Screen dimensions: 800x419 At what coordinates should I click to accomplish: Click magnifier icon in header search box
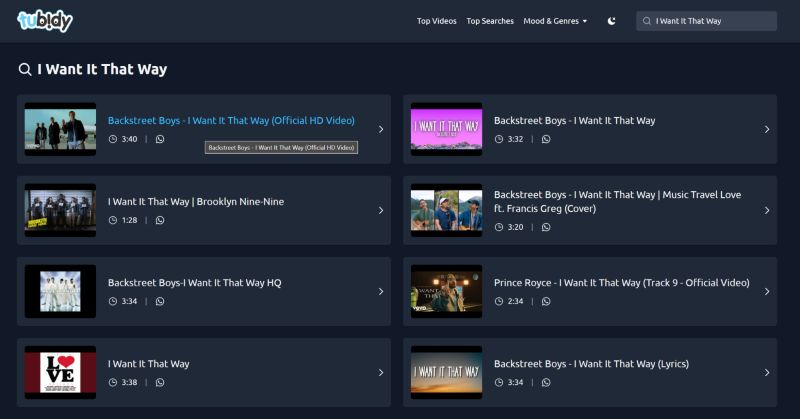[646, 21]
